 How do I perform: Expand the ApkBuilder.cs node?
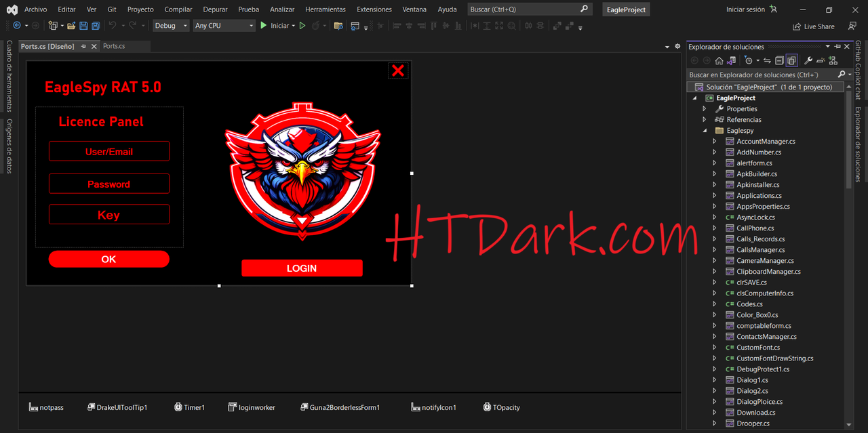715,174
